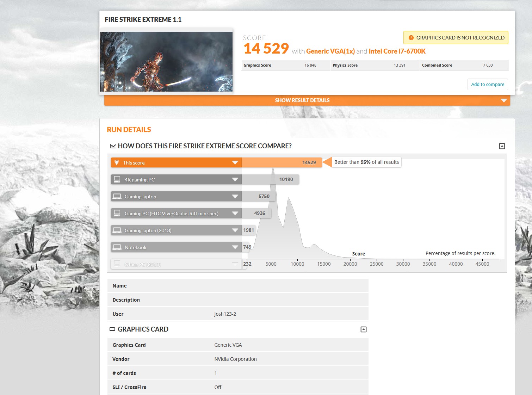Image resolution: width=532 pixels, height=395 pixels.
Task: Click the GRAPHICS CARD IS NOT RECOGNIZED notice
Action: click(456, 38)
